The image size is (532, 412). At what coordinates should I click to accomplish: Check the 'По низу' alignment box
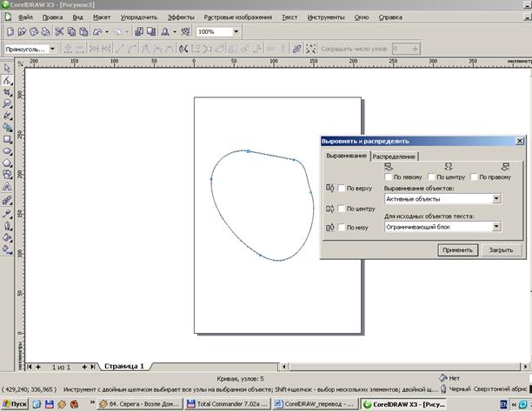342,227
